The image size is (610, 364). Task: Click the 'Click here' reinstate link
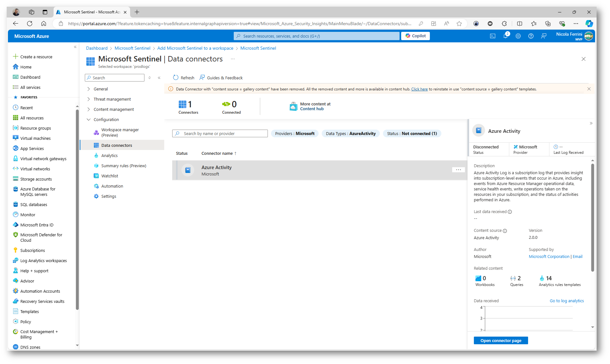pos(419,89)
